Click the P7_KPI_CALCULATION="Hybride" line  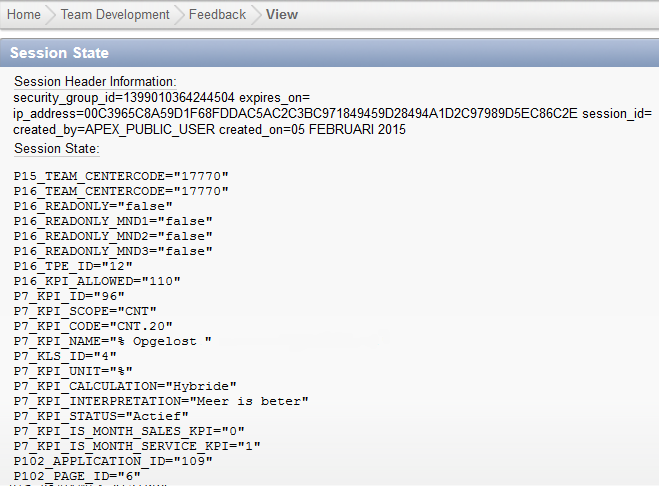[127, 386]
